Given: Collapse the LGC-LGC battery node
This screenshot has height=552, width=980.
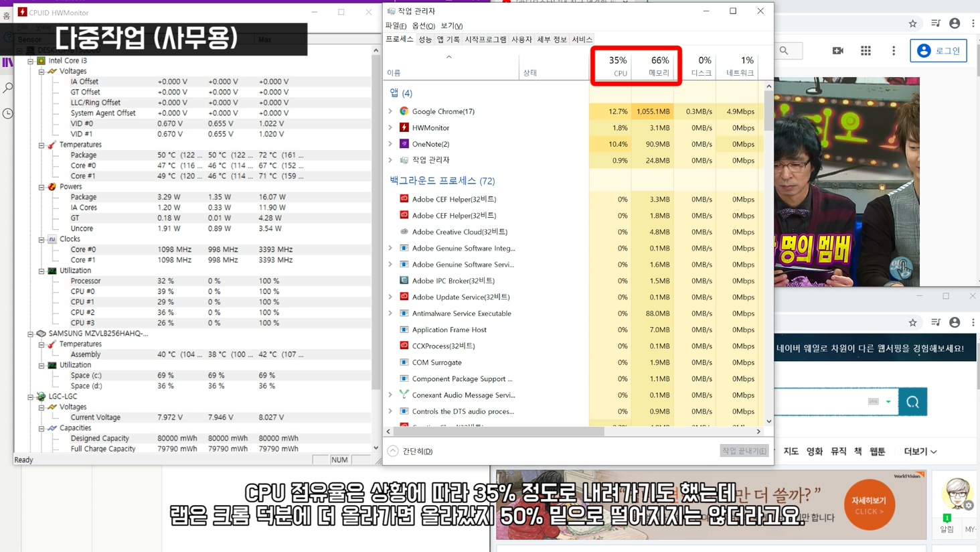Looking at the screenshot, I should coord(31,397).
